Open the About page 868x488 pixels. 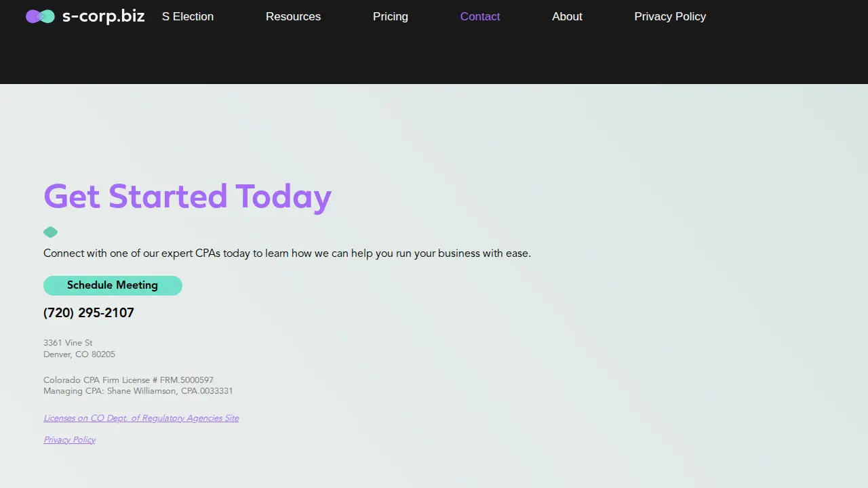[x=567, y=16]
